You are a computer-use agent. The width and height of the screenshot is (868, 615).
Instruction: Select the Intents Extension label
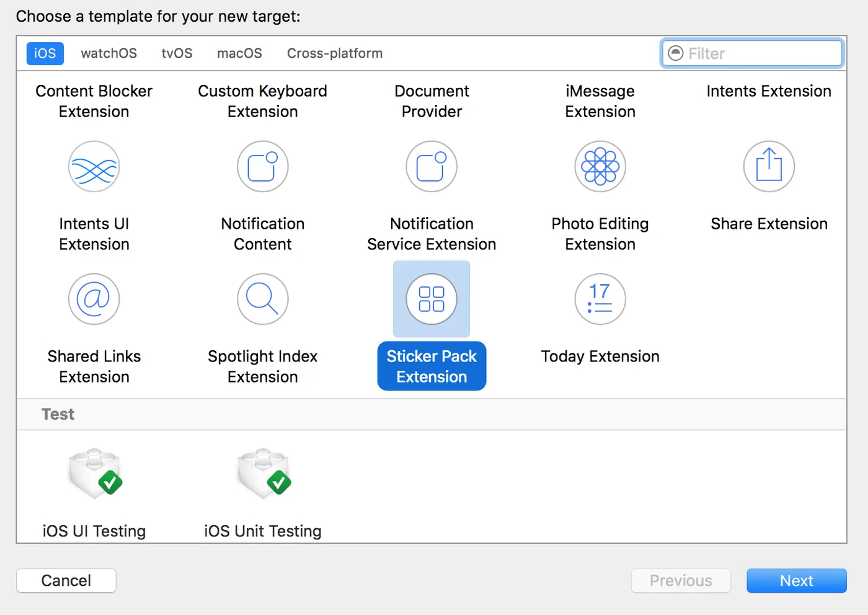pos(769,91)
